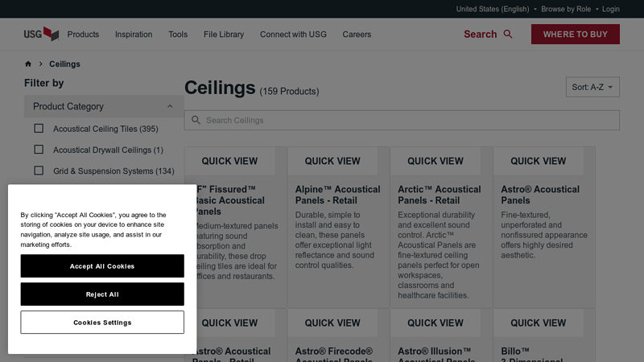Click the WHERE TO BUY button
This screenshot has height=362, width=644.
click(575, 34)
